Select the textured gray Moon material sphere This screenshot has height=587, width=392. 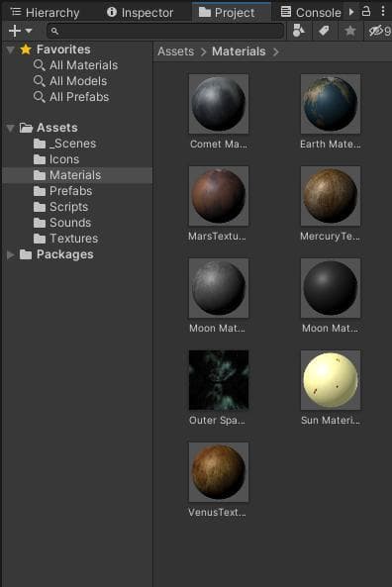point(219,288)
